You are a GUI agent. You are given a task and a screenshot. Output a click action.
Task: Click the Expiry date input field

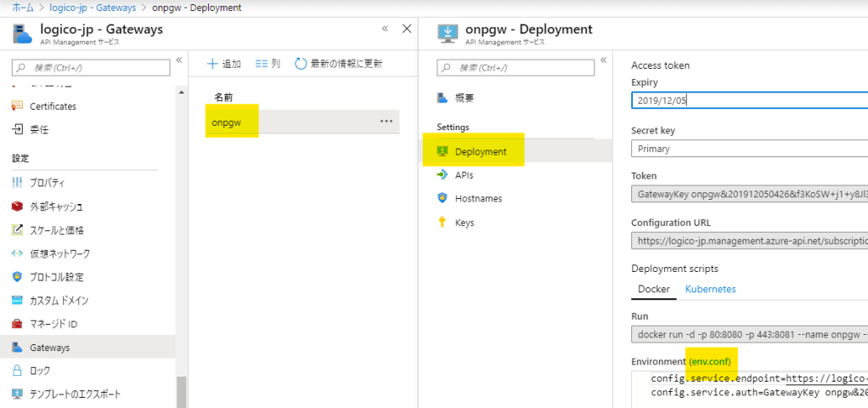(749, 100)
